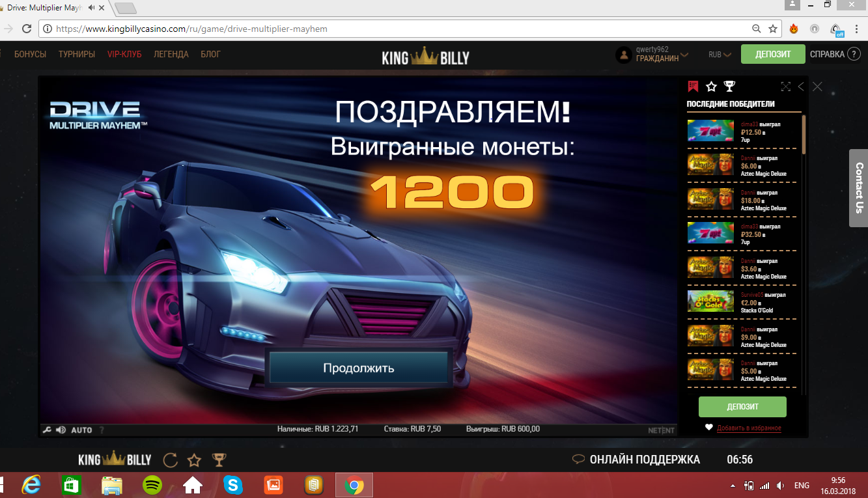Click the address bar URL field

click(x=400, y=29)
